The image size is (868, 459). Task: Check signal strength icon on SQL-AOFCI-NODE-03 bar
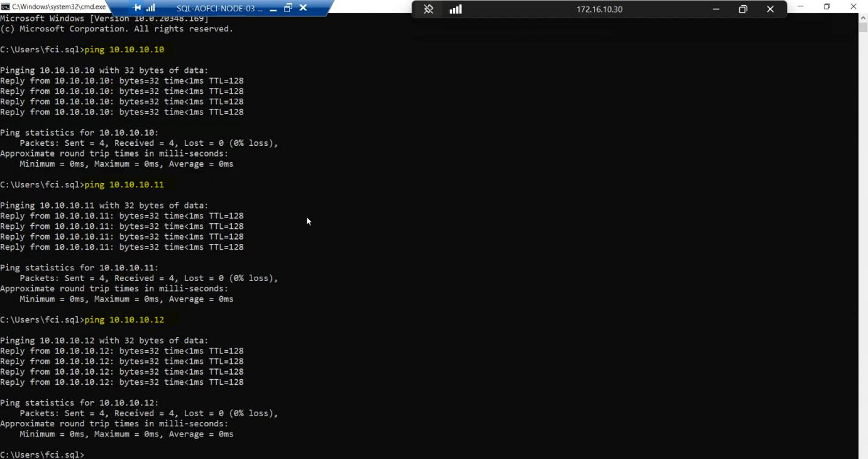coord(151,8)
